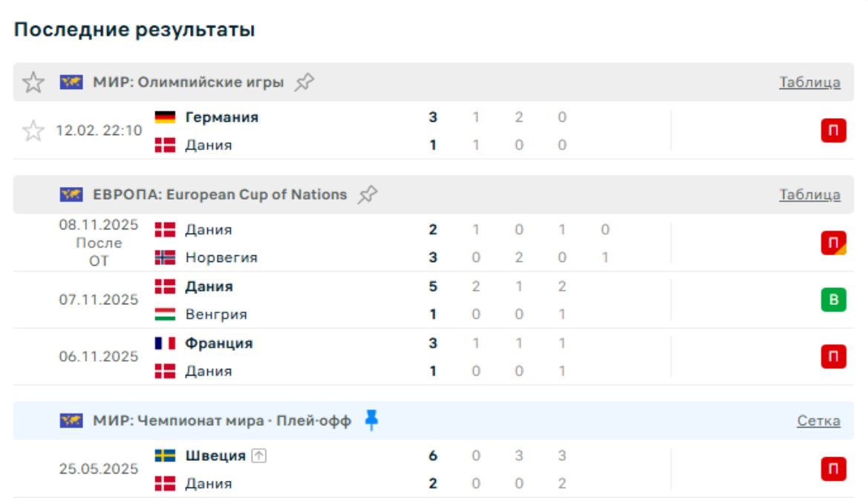Image resolution: width=868 pixels, height=498 pixels.
Task: Click the green win badge for Denmark–Hungary
Action: (x=833, y=300)
